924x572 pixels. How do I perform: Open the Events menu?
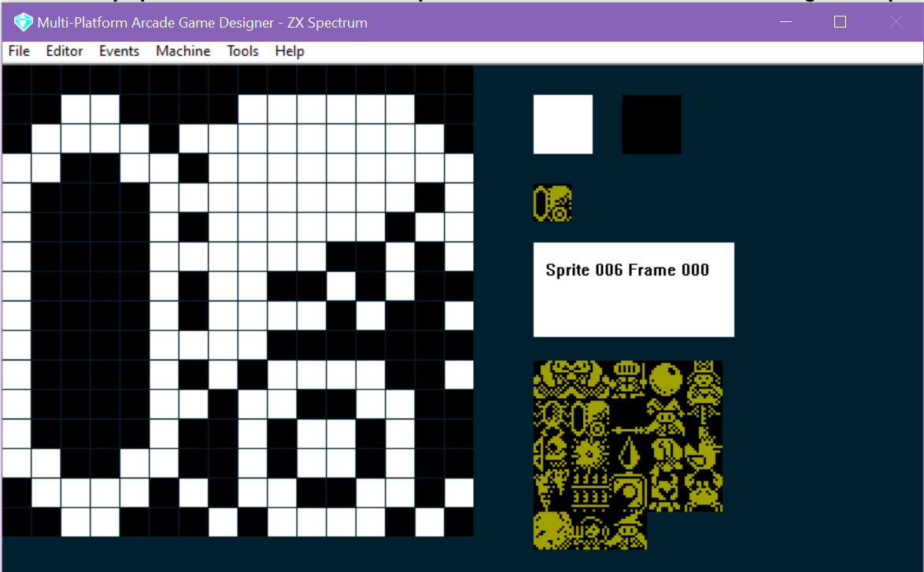(x=119, y=51)
